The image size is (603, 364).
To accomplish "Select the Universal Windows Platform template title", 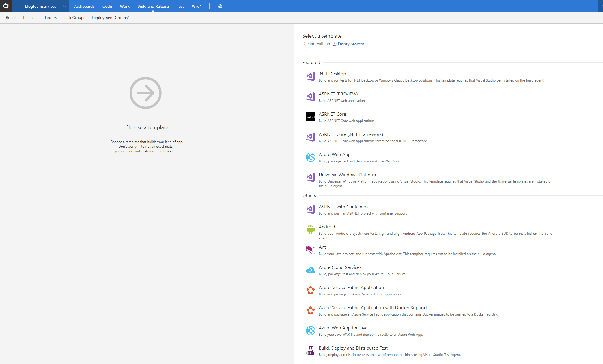I will pyautogui.click(x=347, y=175).
